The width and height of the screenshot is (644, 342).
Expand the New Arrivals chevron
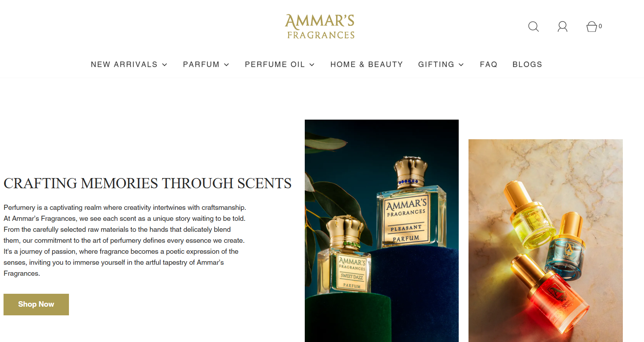coord(165,65)
